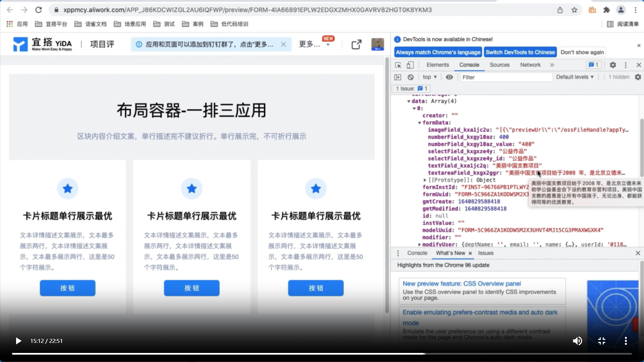Toggle the console sidebar panel icon

pos(398,77)
